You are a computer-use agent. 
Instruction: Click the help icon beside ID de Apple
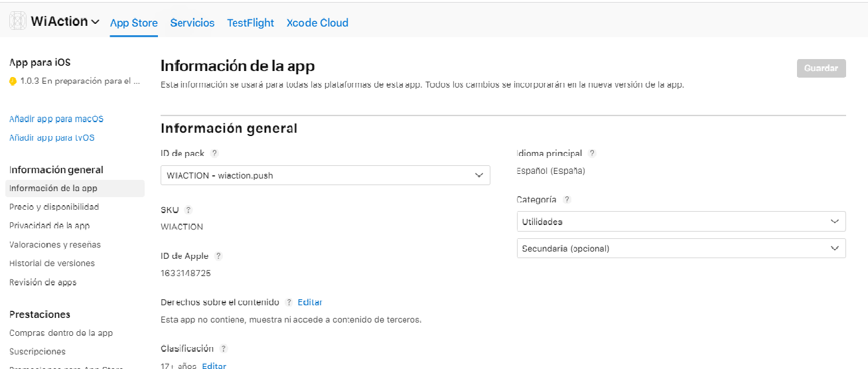pyautogui.click(x=218, y=256)
